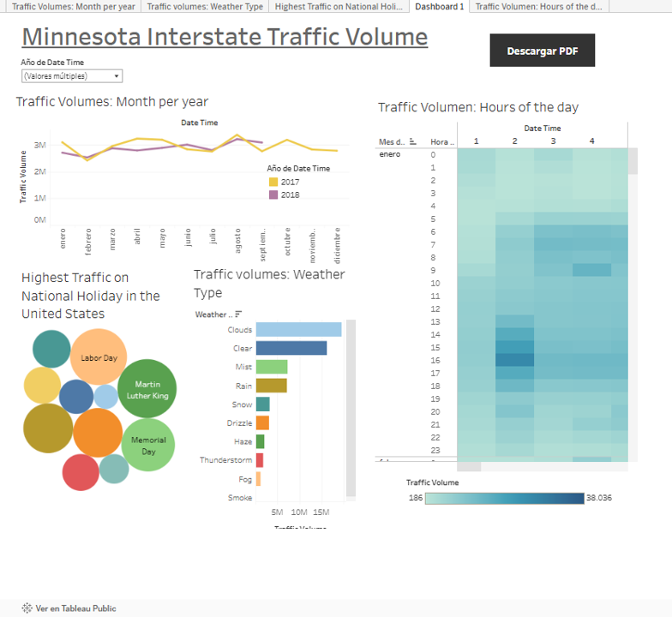Viewport: 672px width, 617px height.
Task: Select the Labor Day bubble
Action: coord(99,357)
